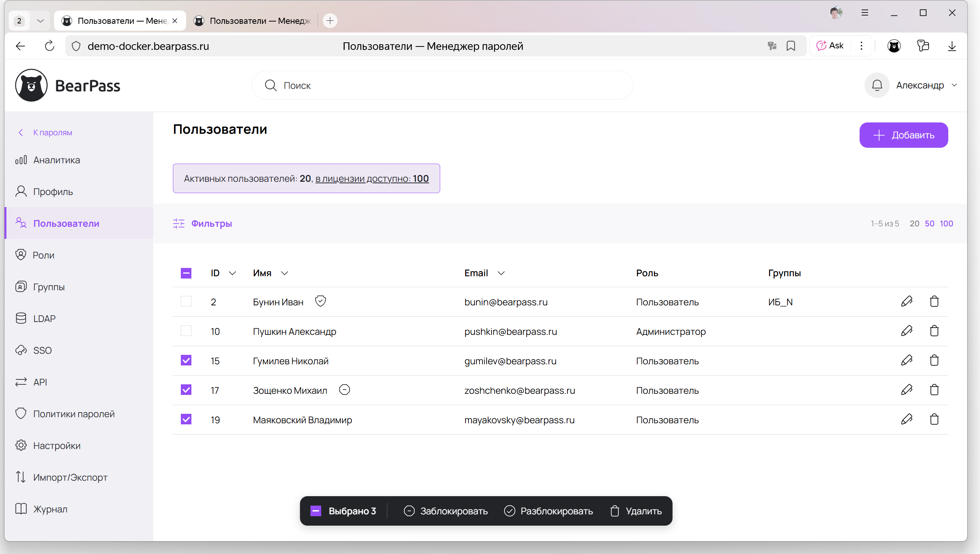Focus the Поиск search field
This screenshot has height=554, width=980.
(x=441, y=85)
